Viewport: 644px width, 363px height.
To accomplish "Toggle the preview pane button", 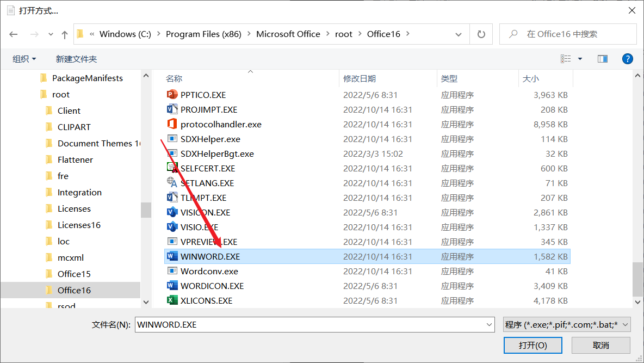I will [603, 59].
